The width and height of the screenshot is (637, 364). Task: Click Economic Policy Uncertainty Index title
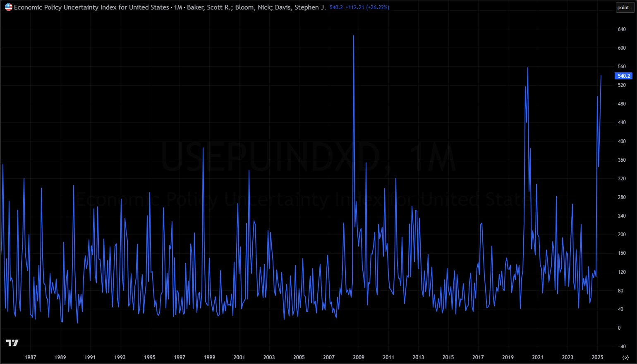click(x=91, y=7)
